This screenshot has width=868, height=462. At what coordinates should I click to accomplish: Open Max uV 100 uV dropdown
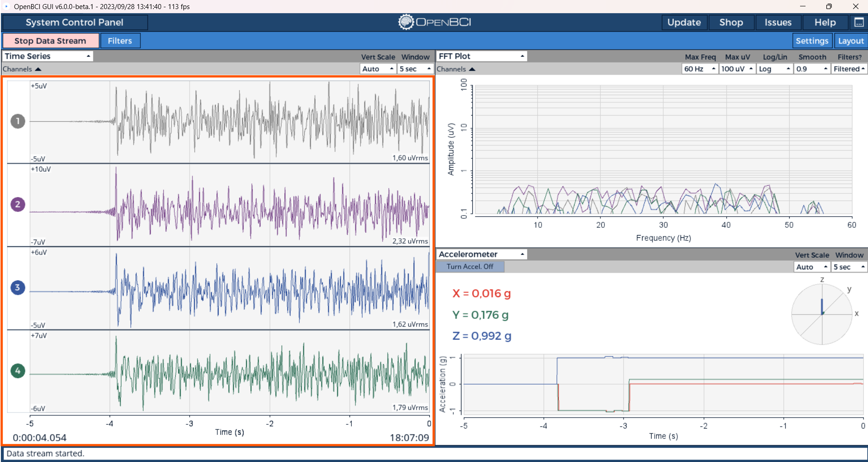tap(737, 69)
